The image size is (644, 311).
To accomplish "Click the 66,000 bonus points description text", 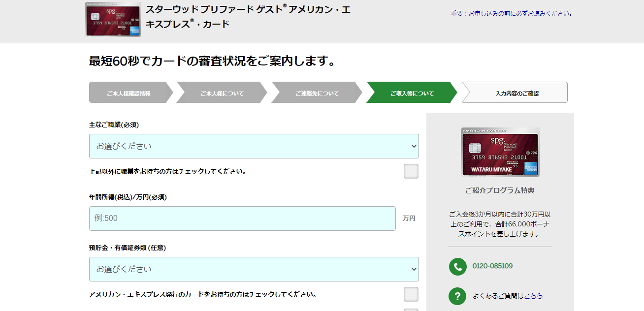I will pos(500,224).
